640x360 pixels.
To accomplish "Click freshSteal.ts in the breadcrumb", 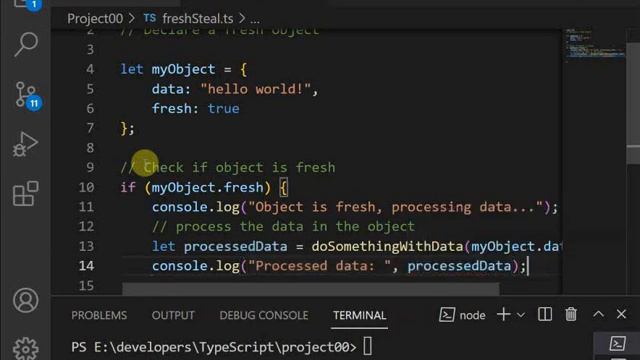I will coord(198,18).
